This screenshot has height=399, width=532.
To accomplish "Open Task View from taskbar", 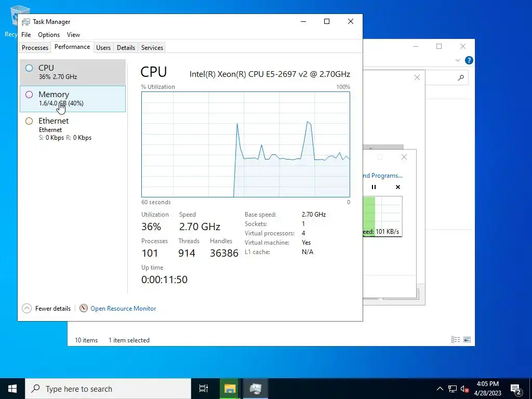I will pos(203,389).
